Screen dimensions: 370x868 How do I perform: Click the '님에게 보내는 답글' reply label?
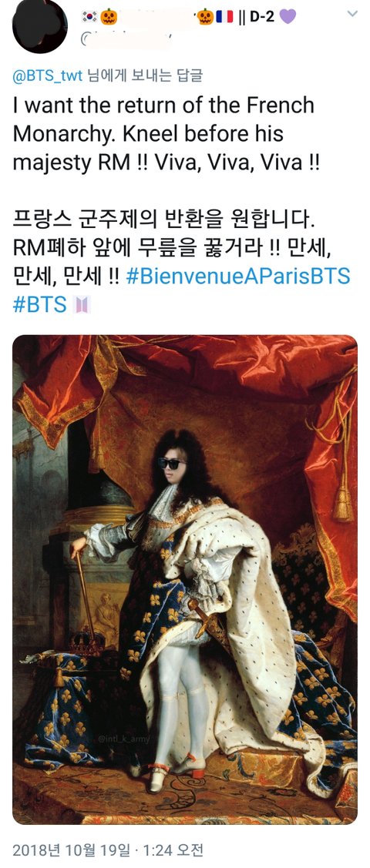click(x=145, y=75)
